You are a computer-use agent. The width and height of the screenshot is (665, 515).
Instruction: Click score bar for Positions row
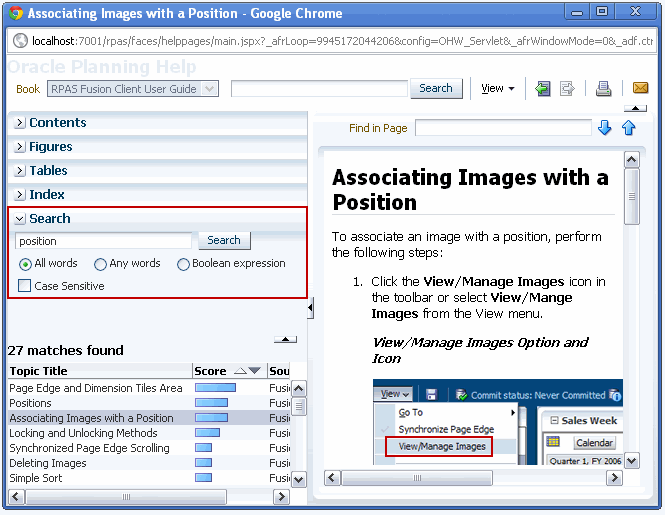211,403
